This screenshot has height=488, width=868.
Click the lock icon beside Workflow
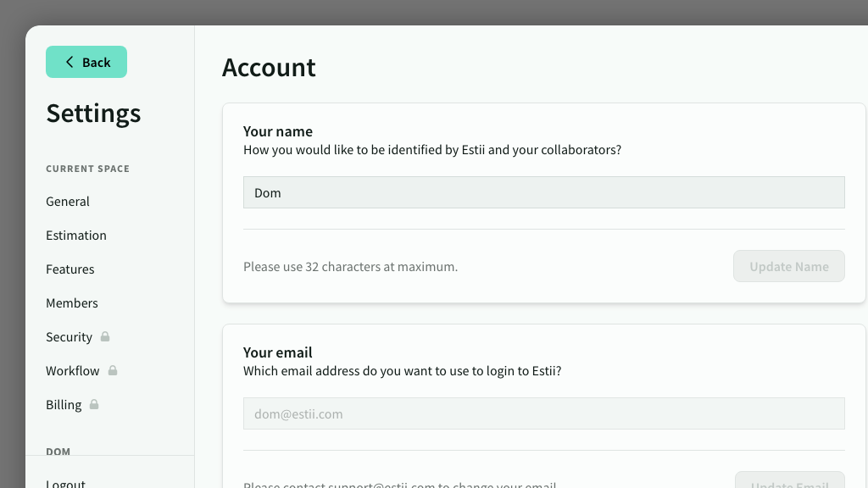(x=113, y=370)
